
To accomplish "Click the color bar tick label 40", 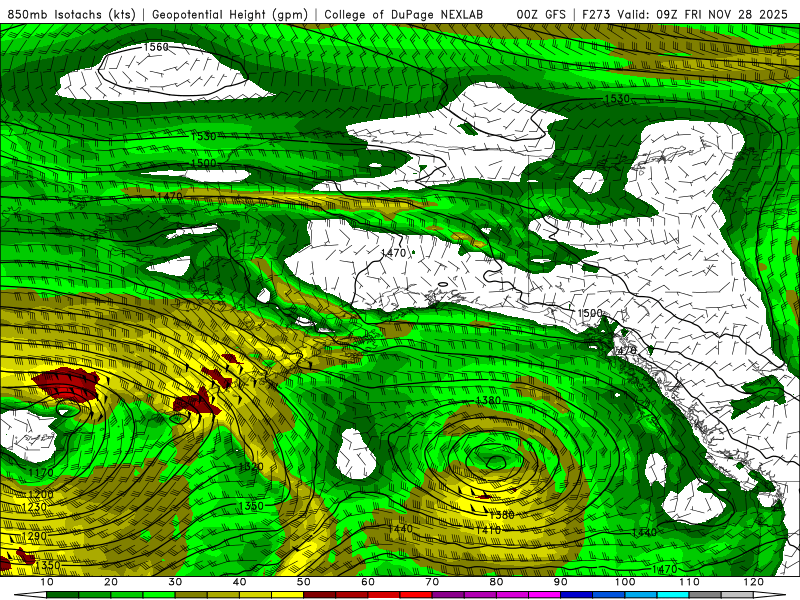I will point(239,582).
